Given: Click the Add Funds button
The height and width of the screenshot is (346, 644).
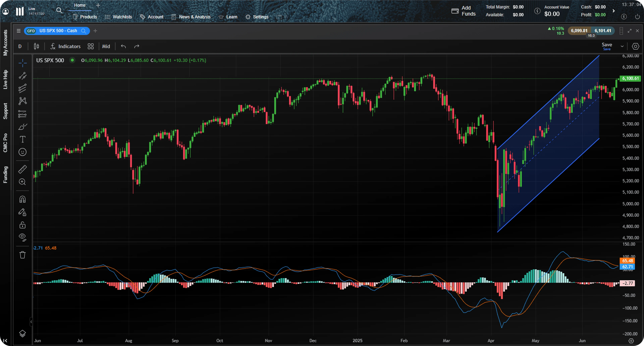Looking at the screenshot, I should click(x=464, y=11).
